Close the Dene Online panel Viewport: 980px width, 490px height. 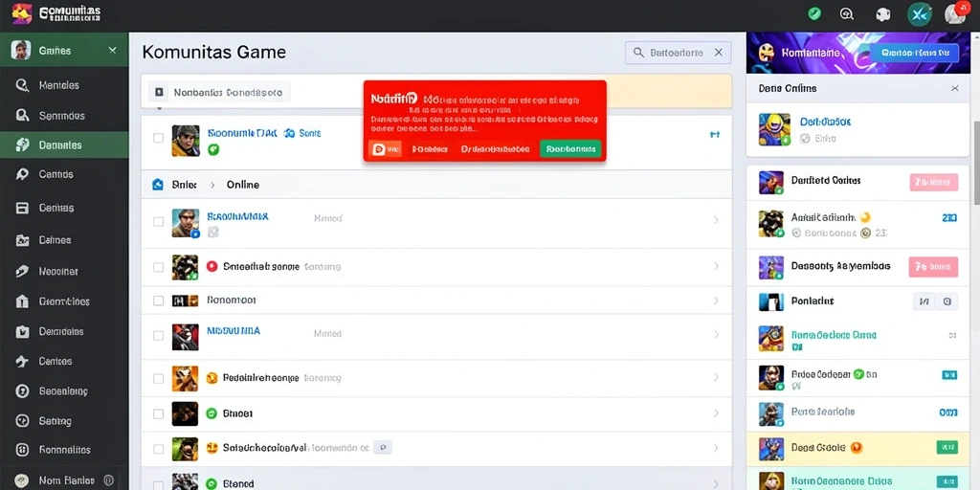pos(955,88)
